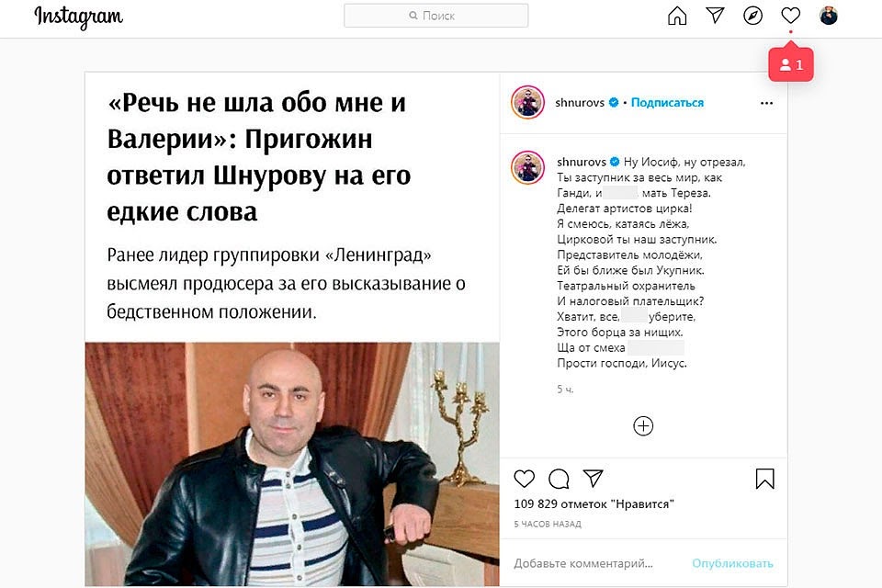Share the post via paper plane icon

(x=593, y=479)
